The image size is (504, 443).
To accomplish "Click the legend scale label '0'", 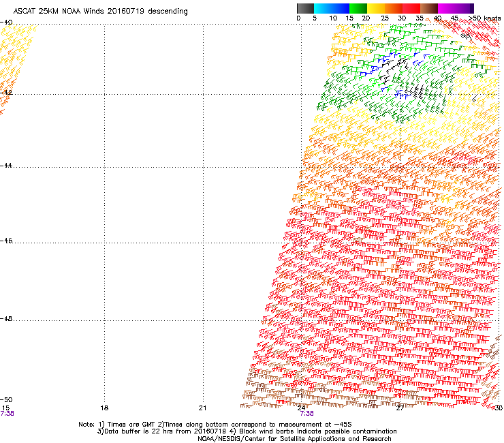I will pos(298,18).
